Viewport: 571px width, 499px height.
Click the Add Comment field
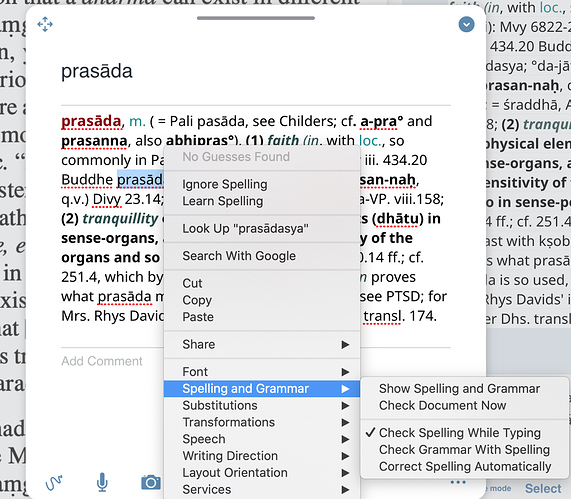pos(102,361)
